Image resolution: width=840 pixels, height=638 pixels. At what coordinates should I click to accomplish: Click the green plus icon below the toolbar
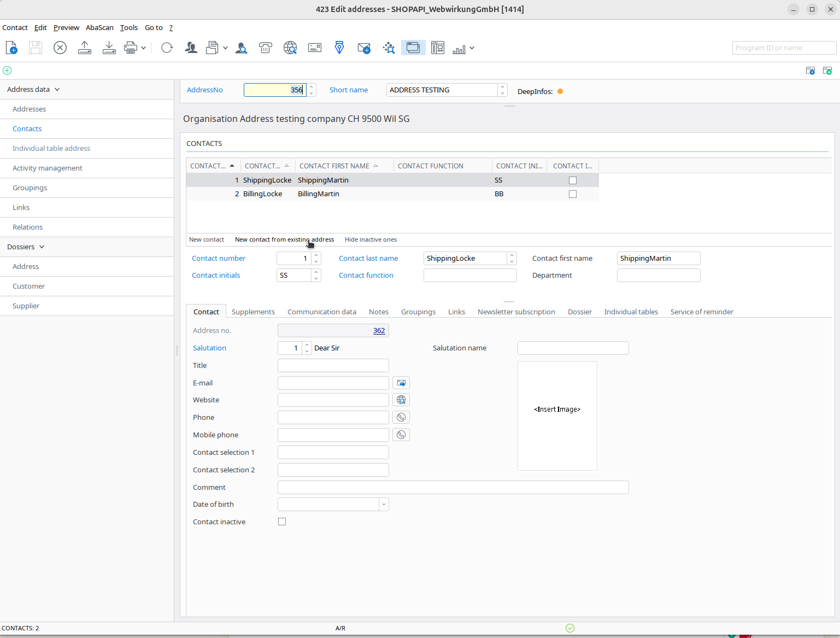click(x=7, y=71)
